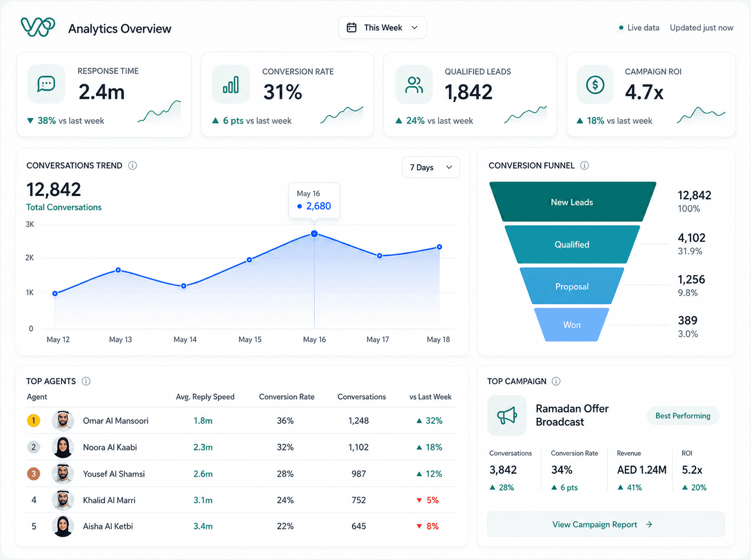
Task: Select the May 18 data point on chart
Action: coord(439,247)
